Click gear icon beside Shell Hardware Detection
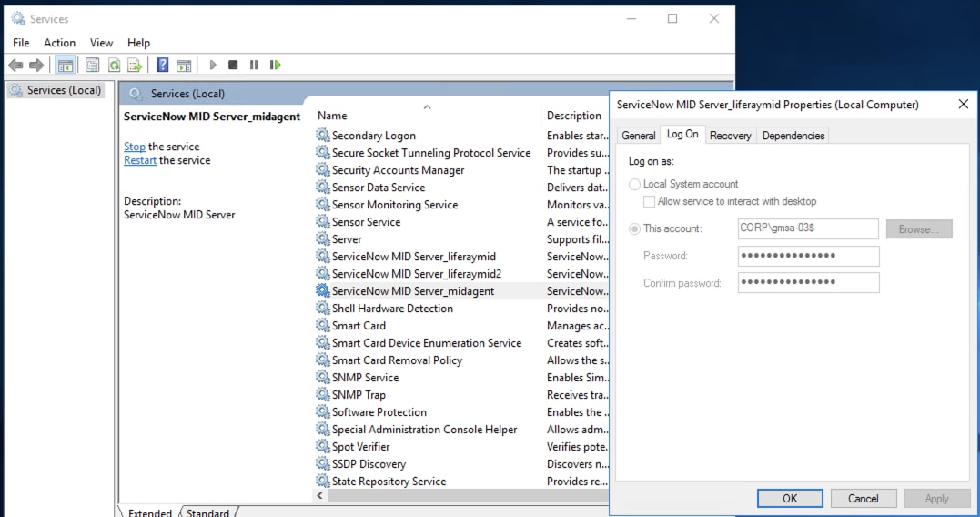 pyautogui.click(x=322, y=309)
